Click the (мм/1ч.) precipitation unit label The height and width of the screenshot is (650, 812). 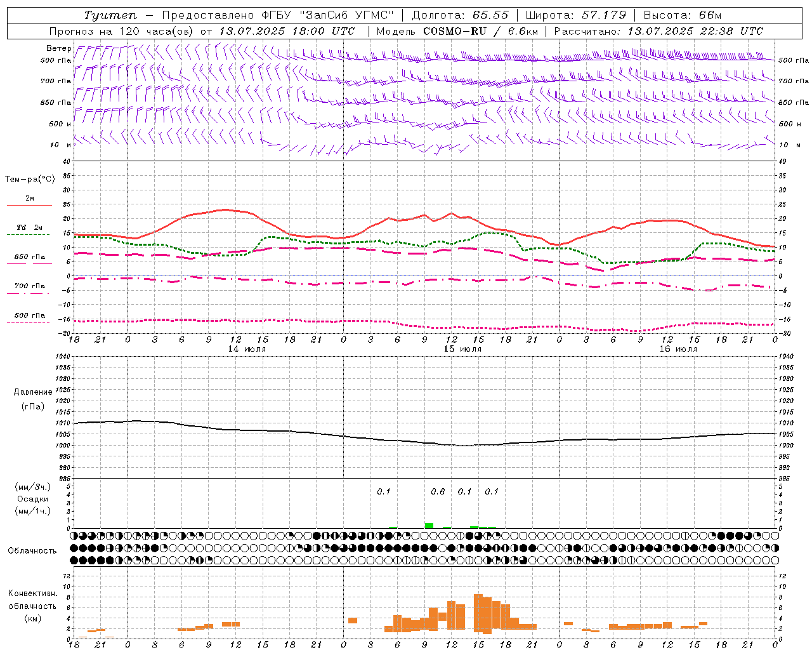pyautogui.click(x=33, y=511)
